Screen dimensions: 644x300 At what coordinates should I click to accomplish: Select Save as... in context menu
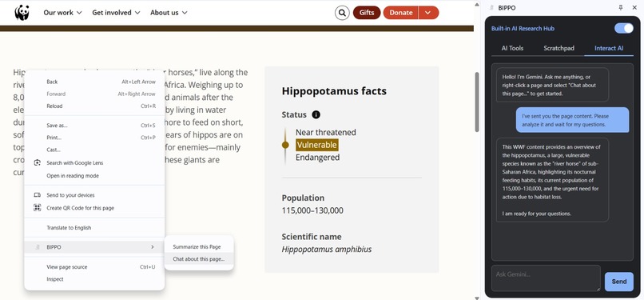[94, 126]
